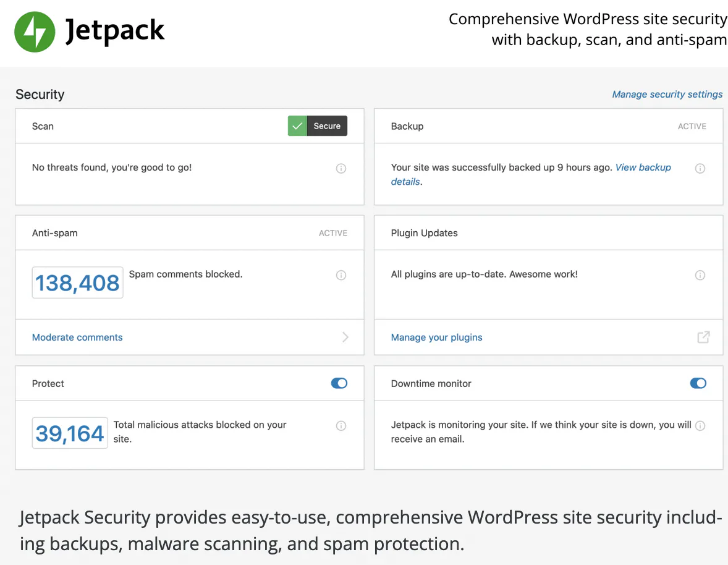
Task: Click the Protect card title
Action: (48, 383)
